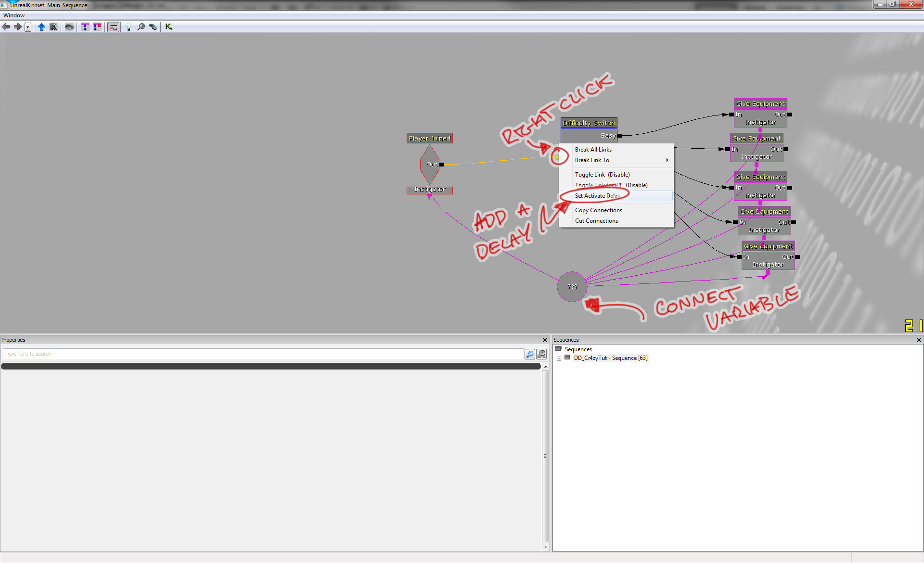Select the Difficulty Switch node title

[x=589, y=123]
